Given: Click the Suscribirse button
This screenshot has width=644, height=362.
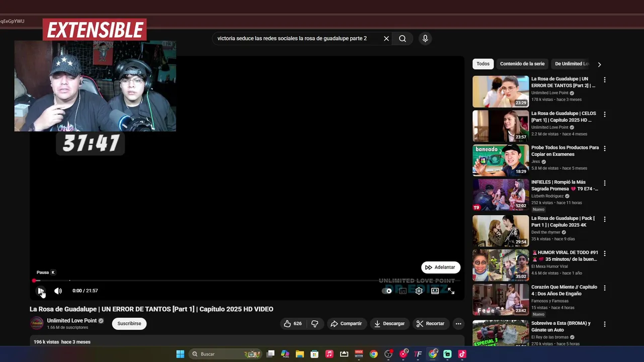Looking at the screenshot, I should point(129,324).
